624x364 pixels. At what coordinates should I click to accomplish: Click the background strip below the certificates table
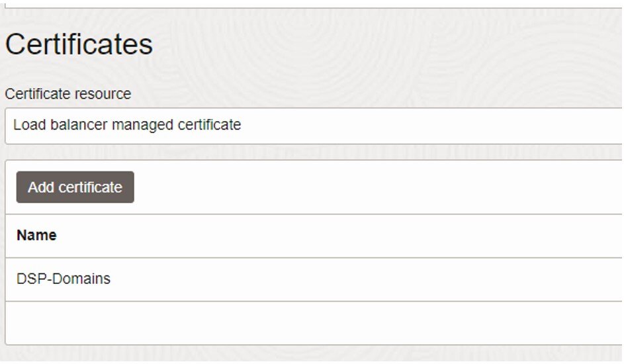click(x=312, y=353)
